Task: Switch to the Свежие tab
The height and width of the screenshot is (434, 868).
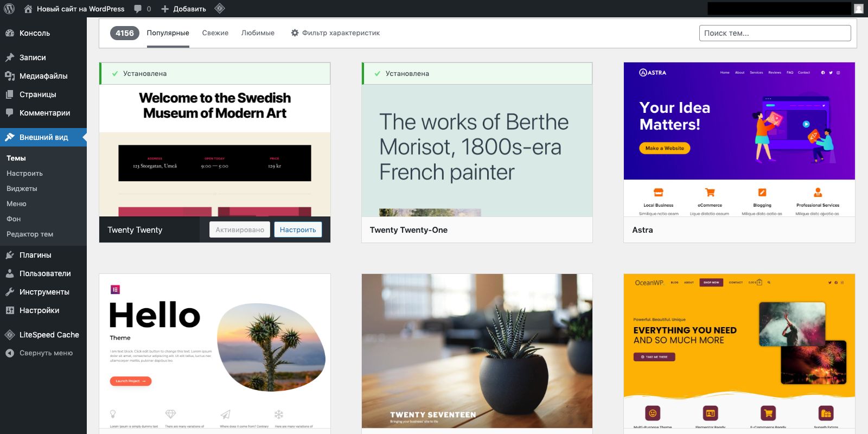Action: (215, 33)
